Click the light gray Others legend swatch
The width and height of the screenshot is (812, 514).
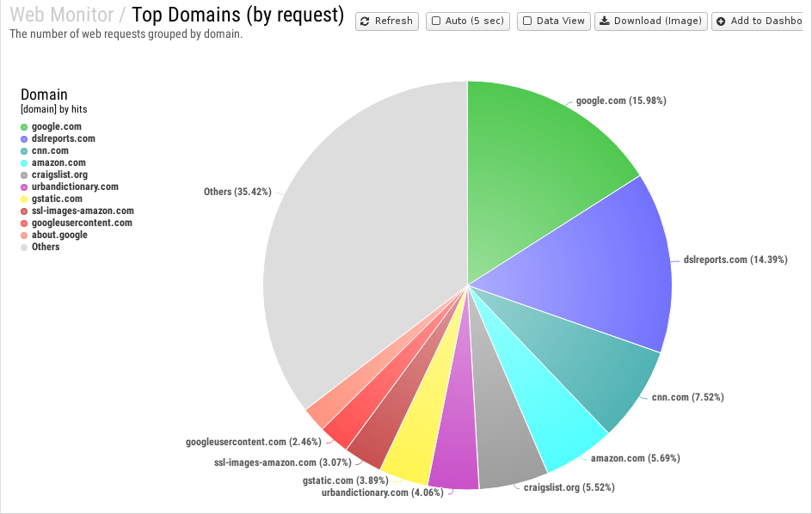24,248
